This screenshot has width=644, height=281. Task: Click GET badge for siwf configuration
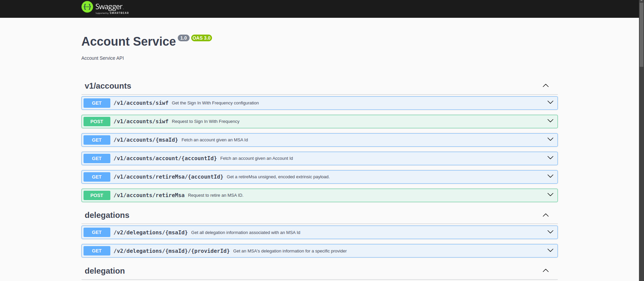click(x=97, y=103)
